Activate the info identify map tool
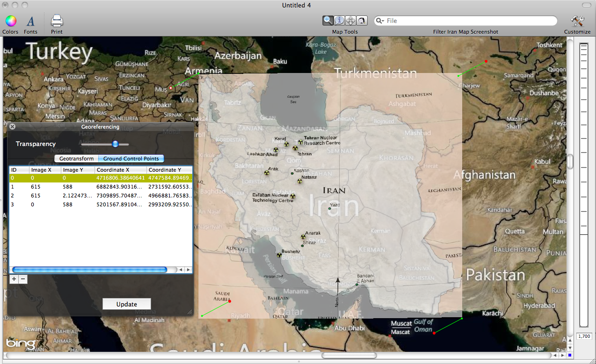Image resolution: width=596 pixels, height=364 pixels. tap(339, 21)
